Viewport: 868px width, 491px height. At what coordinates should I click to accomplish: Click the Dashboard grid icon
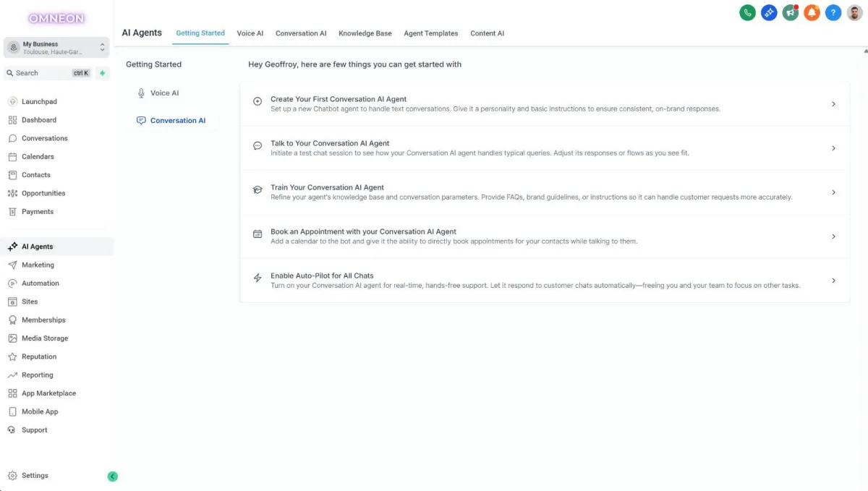point(12,120)
